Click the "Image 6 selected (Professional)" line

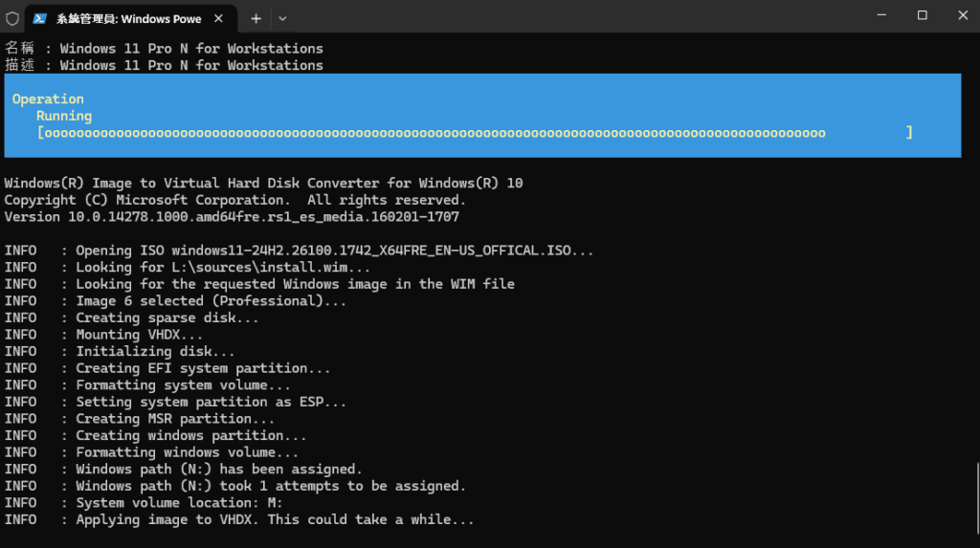[x=212, y=300]
